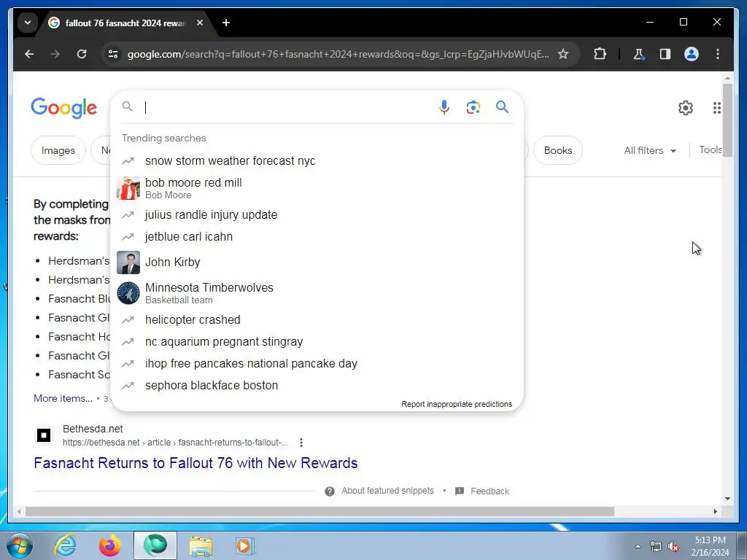Open Windows Explorer folder on taskbar
Image resolution: width=747 pixels, height=560 pixels.
pyautogui.click(x=201, y=545)
